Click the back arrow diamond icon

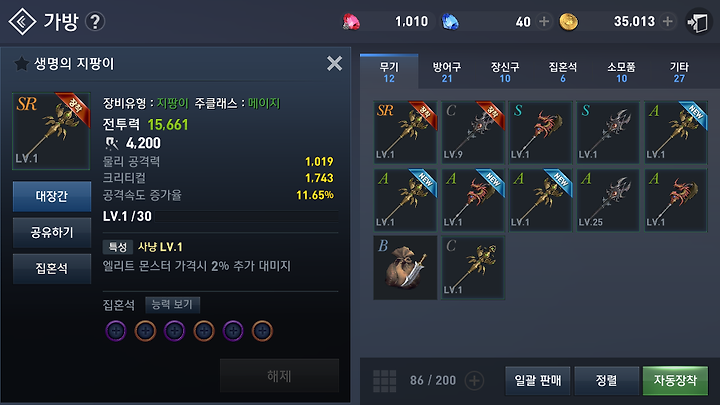(22, 22)
